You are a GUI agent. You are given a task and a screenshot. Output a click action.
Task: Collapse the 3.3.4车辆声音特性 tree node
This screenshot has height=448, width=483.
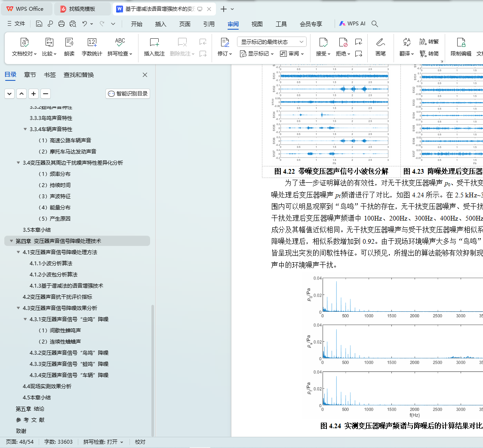[25, 129]
